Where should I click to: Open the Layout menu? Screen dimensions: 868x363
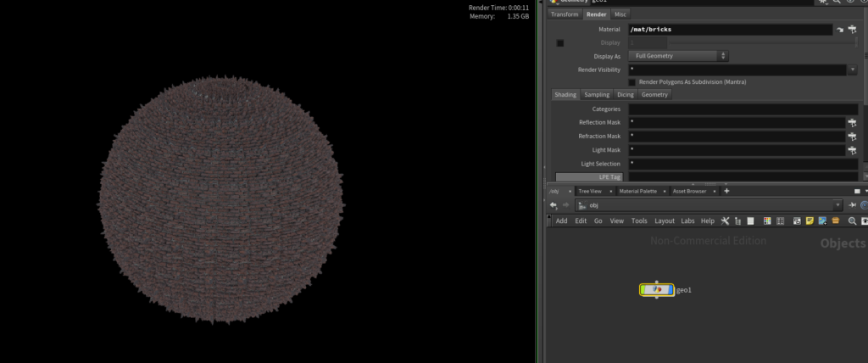point(665,221)
